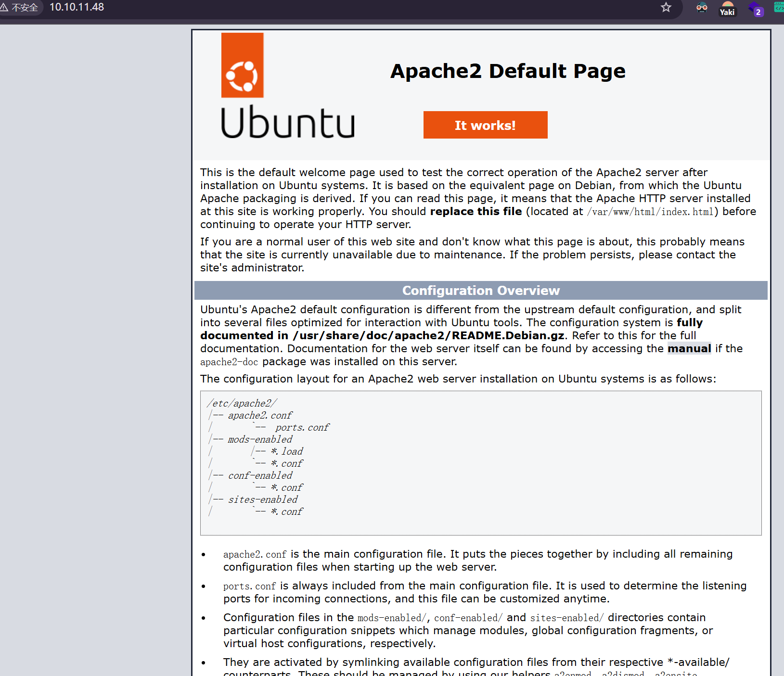The height and width of the screenshot is (676, 784).
Task: Click the "Configuration Overview" section header
Action: pyautogui.click(x=481, y=291)
